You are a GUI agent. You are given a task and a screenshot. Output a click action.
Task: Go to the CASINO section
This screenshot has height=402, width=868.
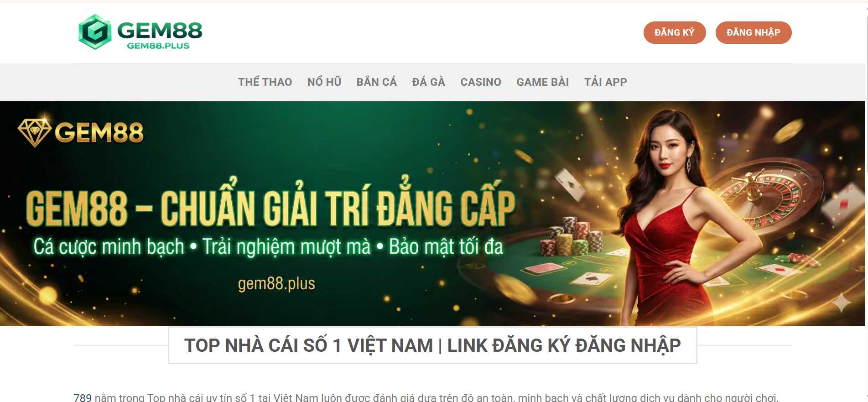click(x=481, y=82)
